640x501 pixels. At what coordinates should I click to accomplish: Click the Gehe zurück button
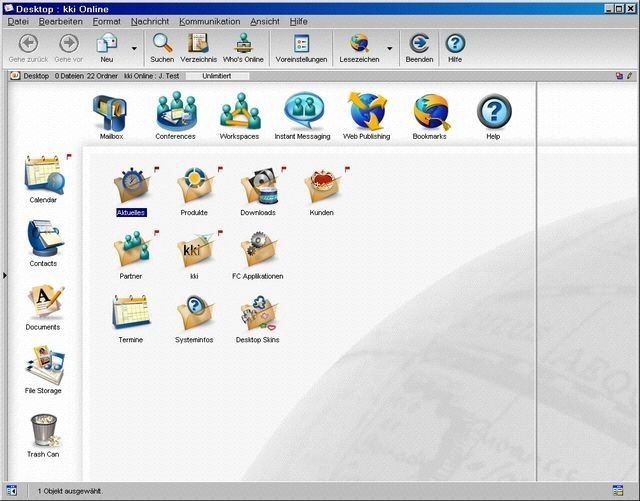pyautogui.click(x=28, y=48)
